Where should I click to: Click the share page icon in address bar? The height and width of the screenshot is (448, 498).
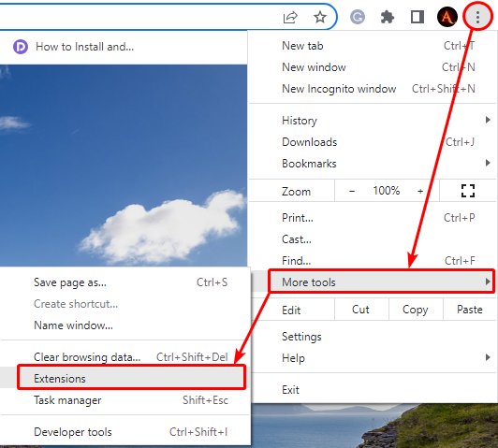tap(290, 17)
